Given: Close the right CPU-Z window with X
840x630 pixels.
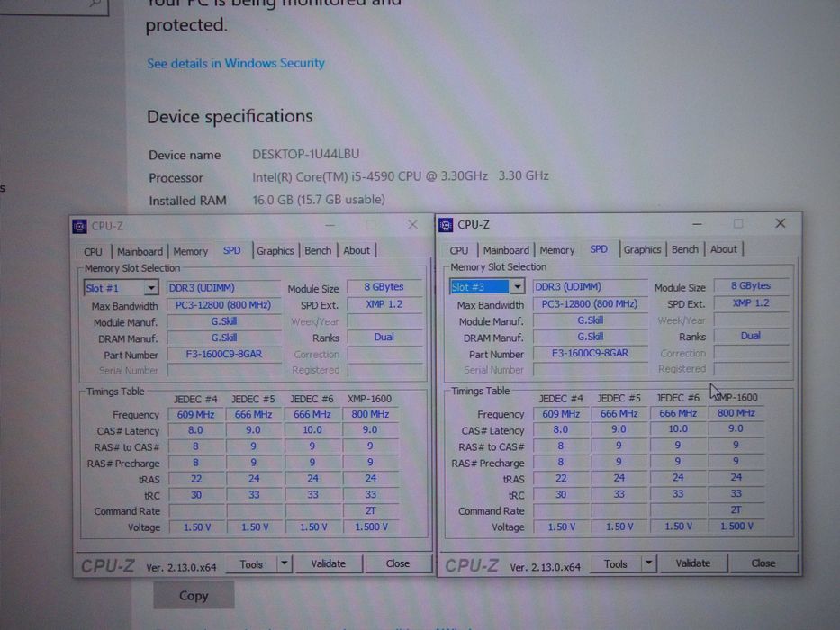Looking at the screenshot, I should pyautogui.click(x=781, y=223).
